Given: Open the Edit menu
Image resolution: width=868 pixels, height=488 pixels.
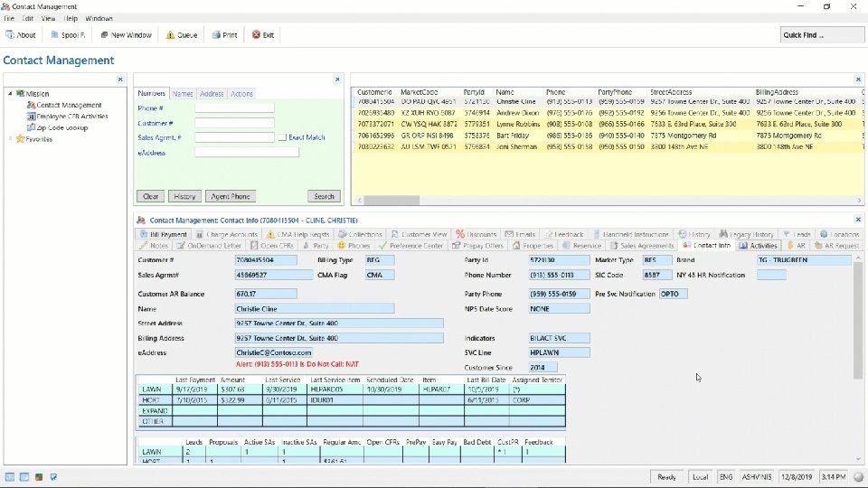Looking at the screenshot, I should [x=28, y=18].
